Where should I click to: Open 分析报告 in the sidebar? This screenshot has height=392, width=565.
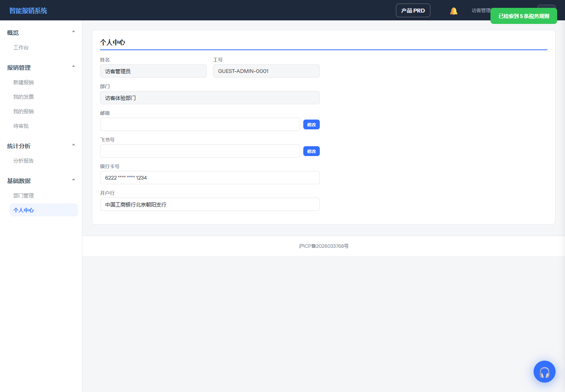pos(44,161)
